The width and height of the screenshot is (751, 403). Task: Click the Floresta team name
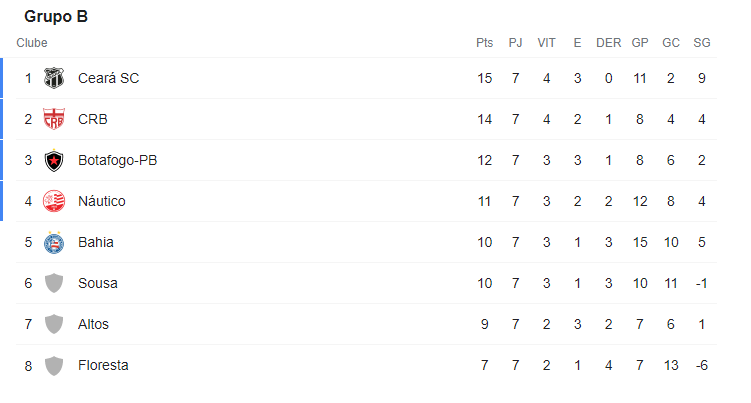tap(103, 365)
